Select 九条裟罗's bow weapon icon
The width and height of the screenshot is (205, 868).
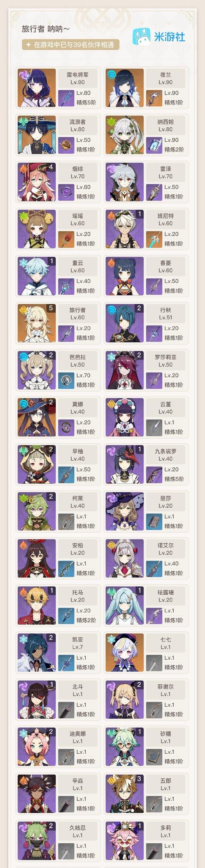154,474
